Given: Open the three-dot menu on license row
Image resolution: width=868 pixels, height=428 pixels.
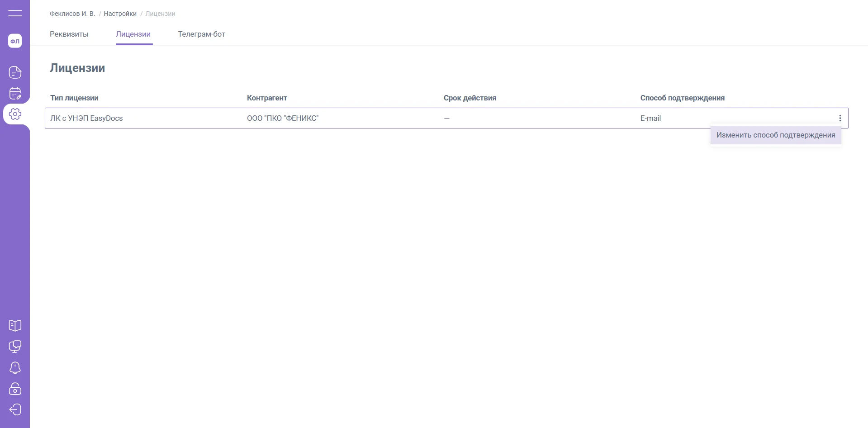Looking at the screenshot, I should tap(840, 118).
